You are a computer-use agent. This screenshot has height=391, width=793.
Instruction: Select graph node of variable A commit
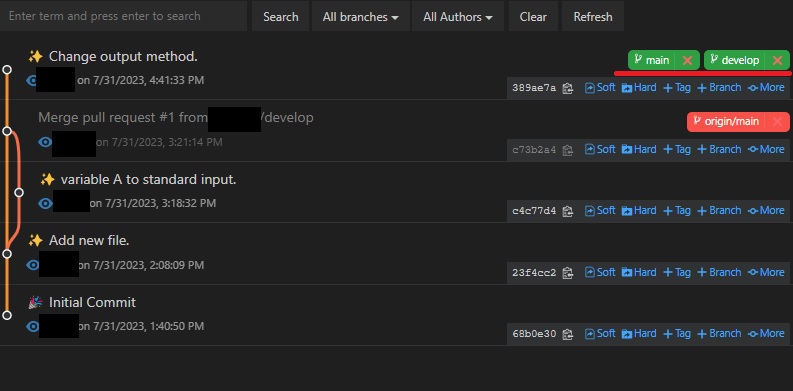[19, 192]
